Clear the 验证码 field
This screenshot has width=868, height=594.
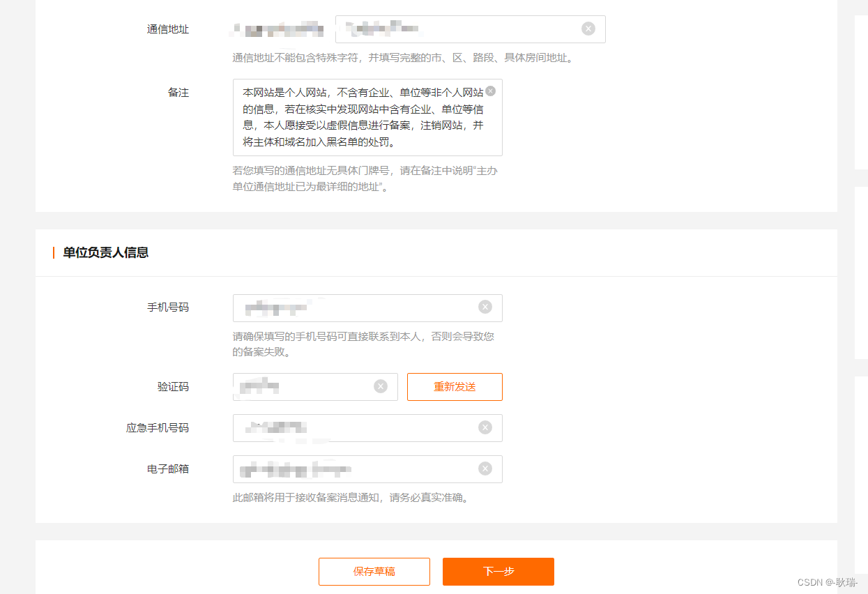click(381, 386)
